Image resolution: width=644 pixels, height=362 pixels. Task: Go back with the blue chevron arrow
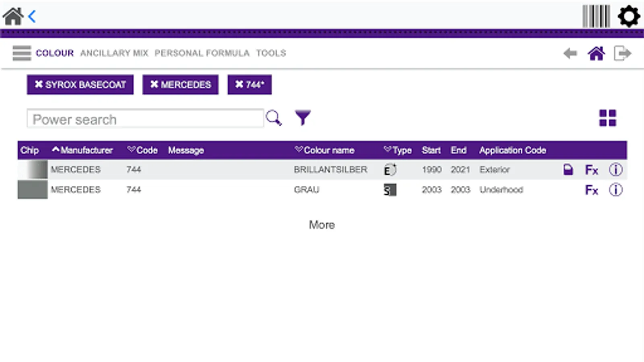pos(32,16)
